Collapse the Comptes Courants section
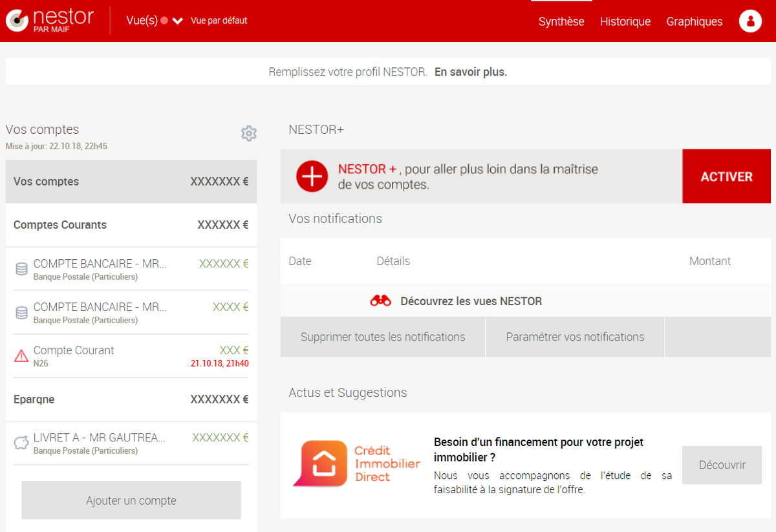The height and width of the screenshot is (532, 776). pos(131,225)
